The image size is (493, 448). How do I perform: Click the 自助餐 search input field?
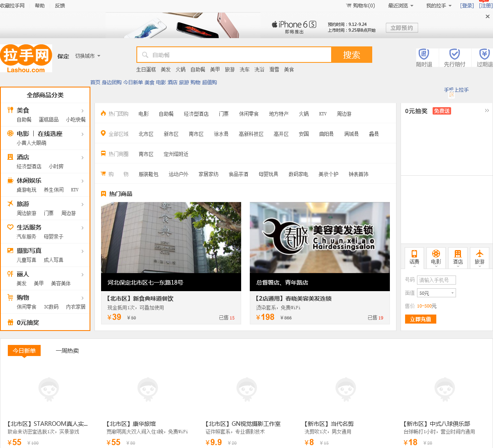click(234, 55)
